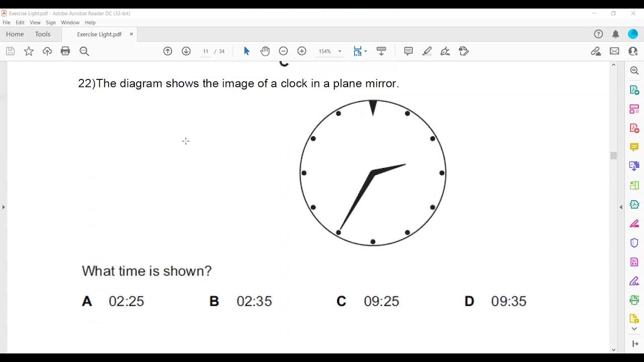The height and width of the screenshot is (362, 644).
Task: Expand the left navigation pane arrow
Action: pos(4,207)
